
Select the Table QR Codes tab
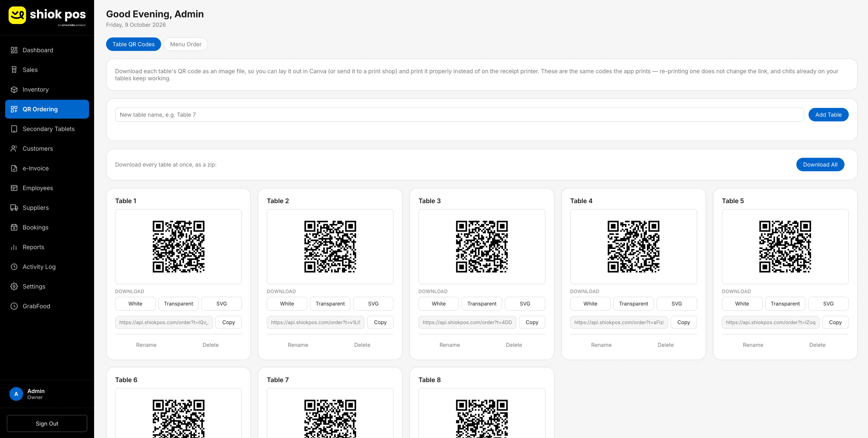(133, 44)
